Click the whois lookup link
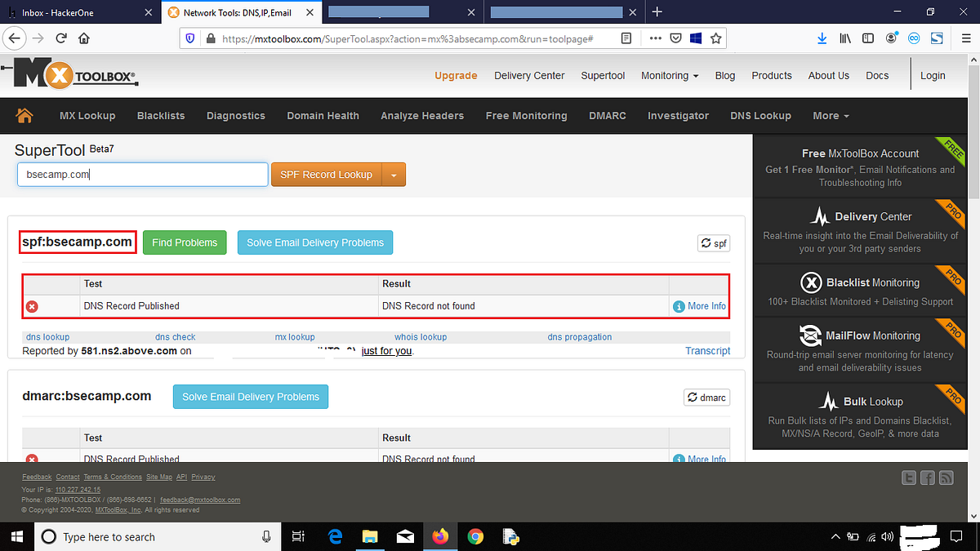980x551 pixels. tap(421, 336)
